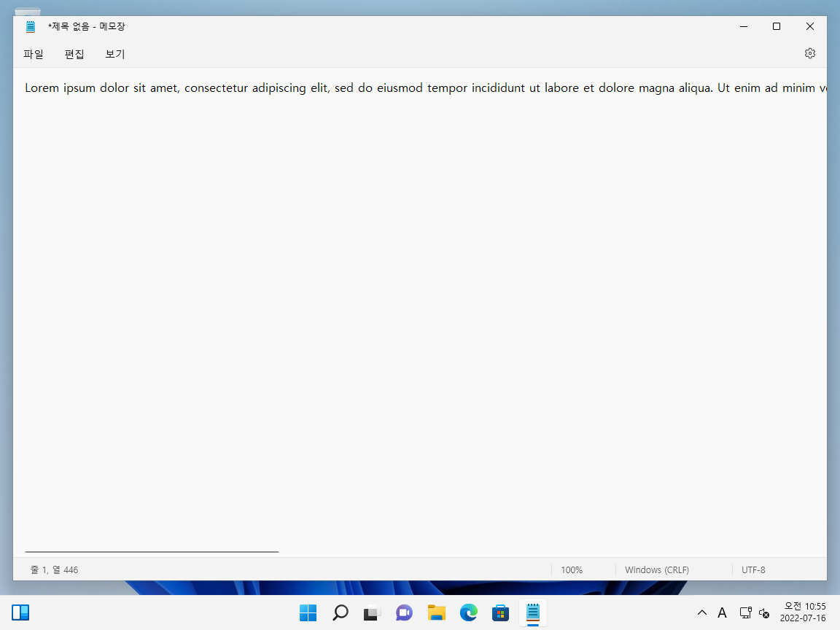The height and width of the screenshot is (630, 840).
Task: Expand hidden system tray icons chevron
Action: [x=701, y=612]
